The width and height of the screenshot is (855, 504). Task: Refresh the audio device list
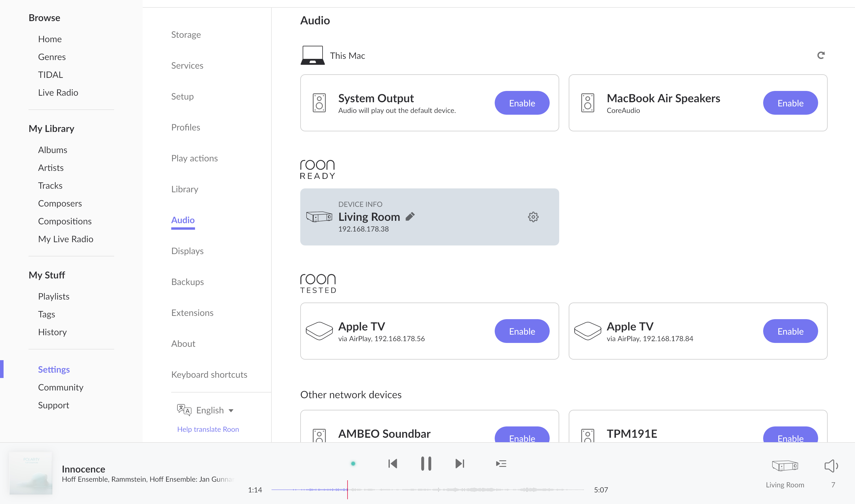821,55
